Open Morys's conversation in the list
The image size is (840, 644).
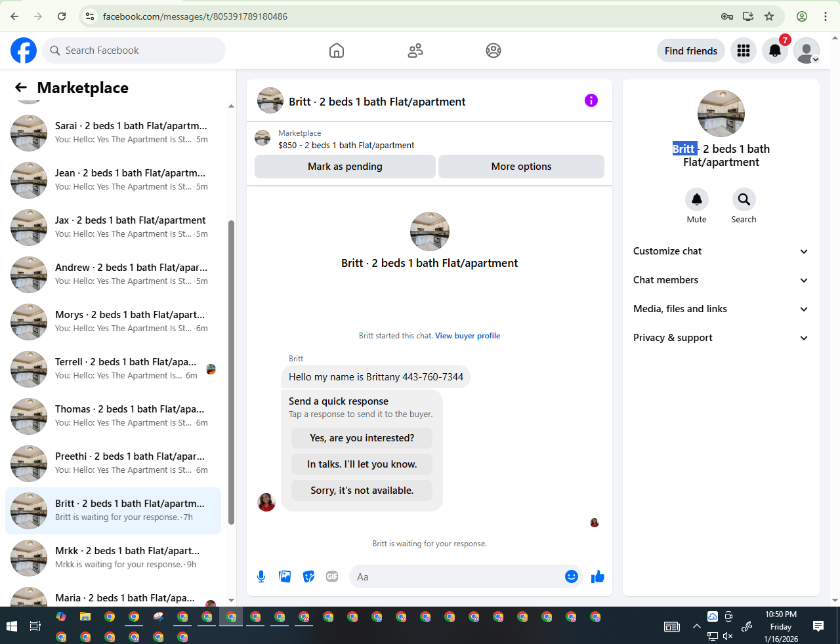point(113,321)
